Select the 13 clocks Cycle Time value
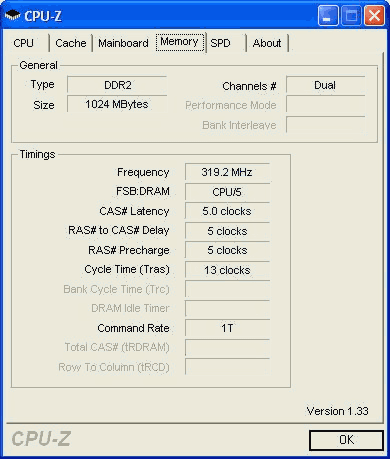This screenshot has height=459, width=390. point(227,270)
